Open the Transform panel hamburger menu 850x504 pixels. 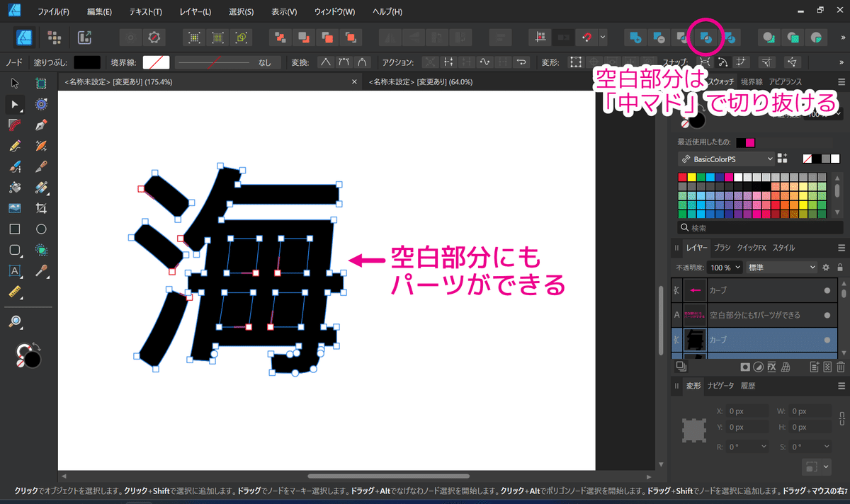(841, 386)
